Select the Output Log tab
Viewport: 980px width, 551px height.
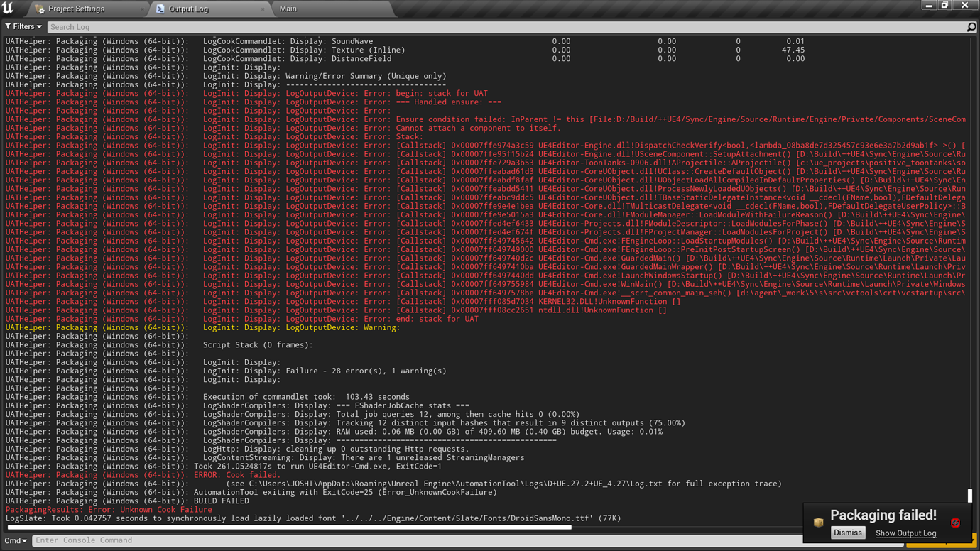coord(188,9)
